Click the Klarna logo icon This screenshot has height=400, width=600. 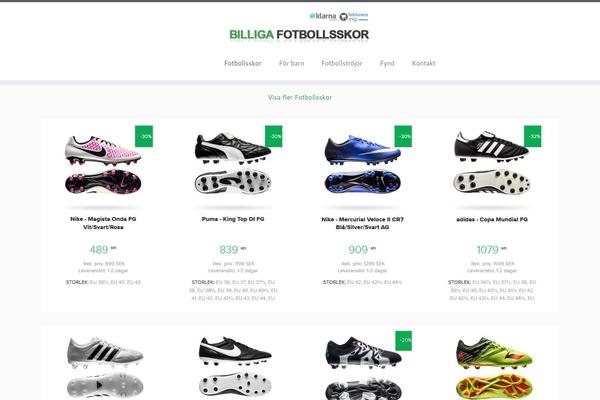[x=323, y=16]
